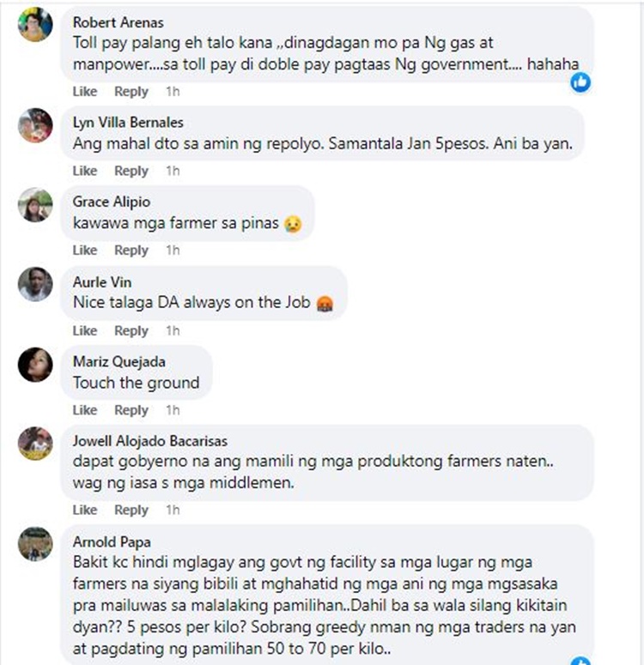Image resolution: width=644 pixels, height=665 pixels.
Task: Open Aurle Vin profile avatar
Action: [x=35, y=284]
